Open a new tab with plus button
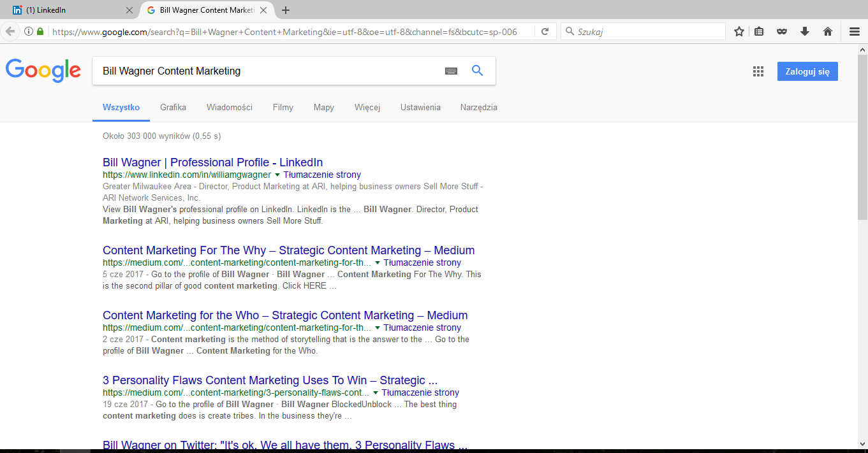 coord(286,10)
